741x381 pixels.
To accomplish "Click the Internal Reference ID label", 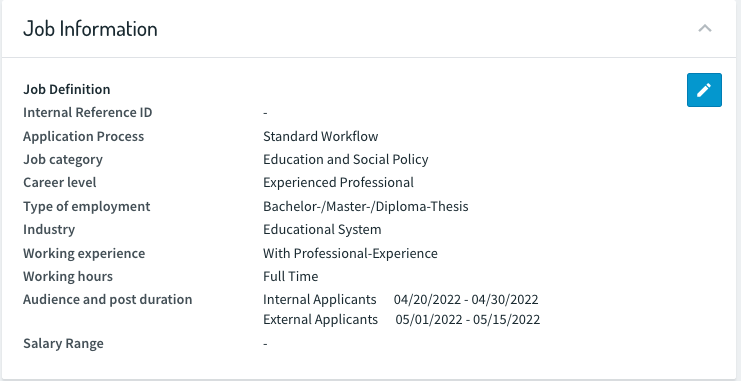I will click(x=87, y=113).
